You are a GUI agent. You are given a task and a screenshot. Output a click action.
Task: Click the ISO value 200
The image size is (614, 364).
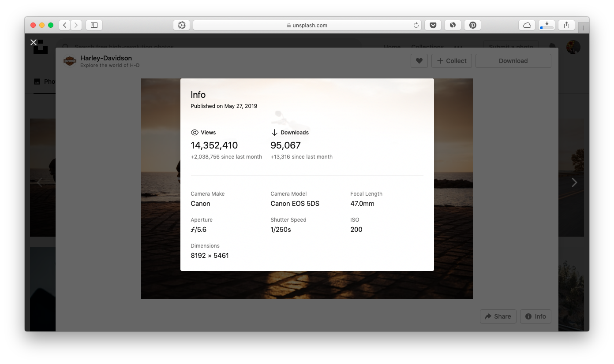(x=356, y=230)
